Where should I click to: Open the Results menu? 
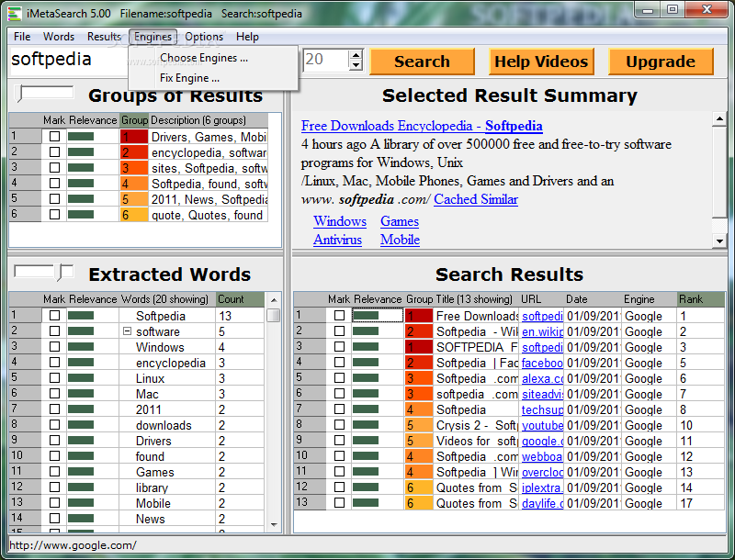coord(104,37)
